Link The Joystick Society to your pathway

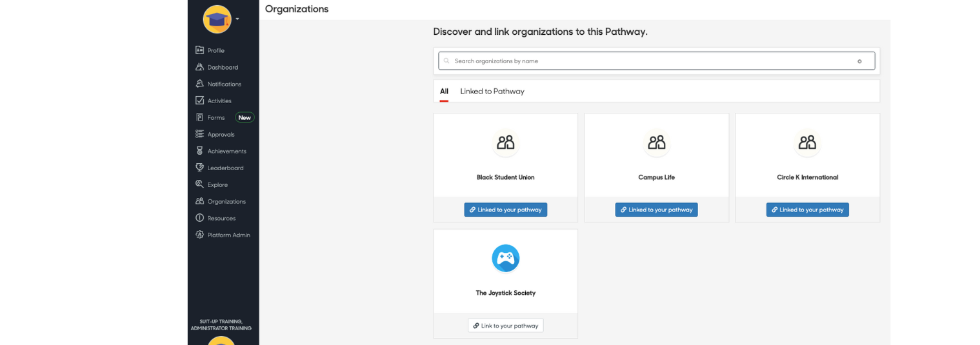pyautogui.click(x=506, y=326)
